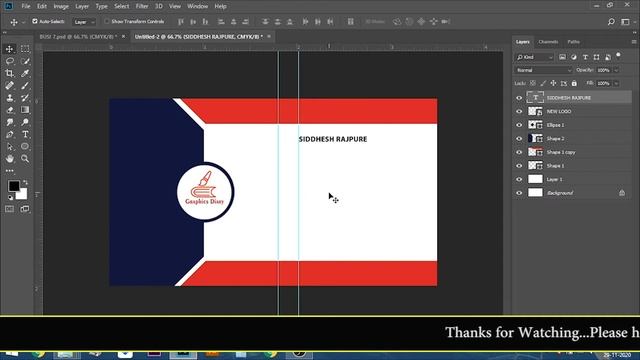Select the Hand tool
Viewport: 640px width, 360px height.
[x=9, y=159]
